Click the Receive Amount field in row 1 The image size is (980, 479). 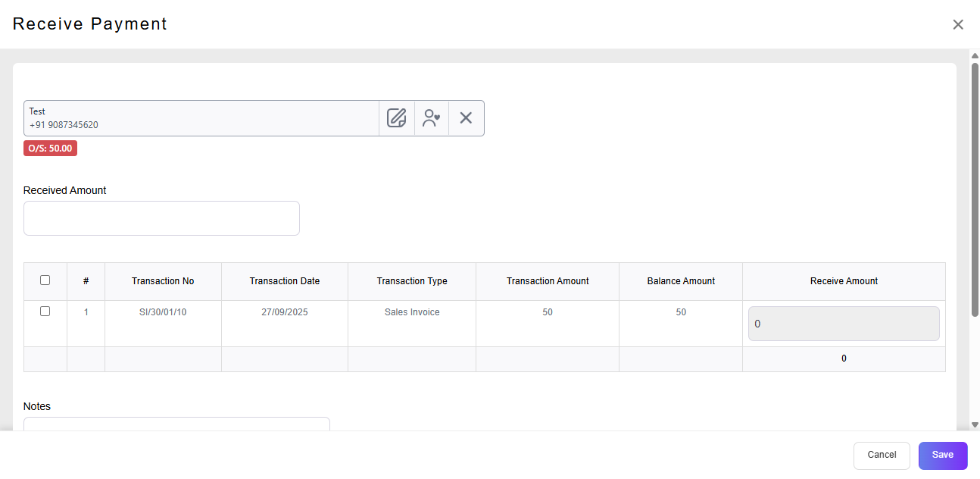(844, 324)
